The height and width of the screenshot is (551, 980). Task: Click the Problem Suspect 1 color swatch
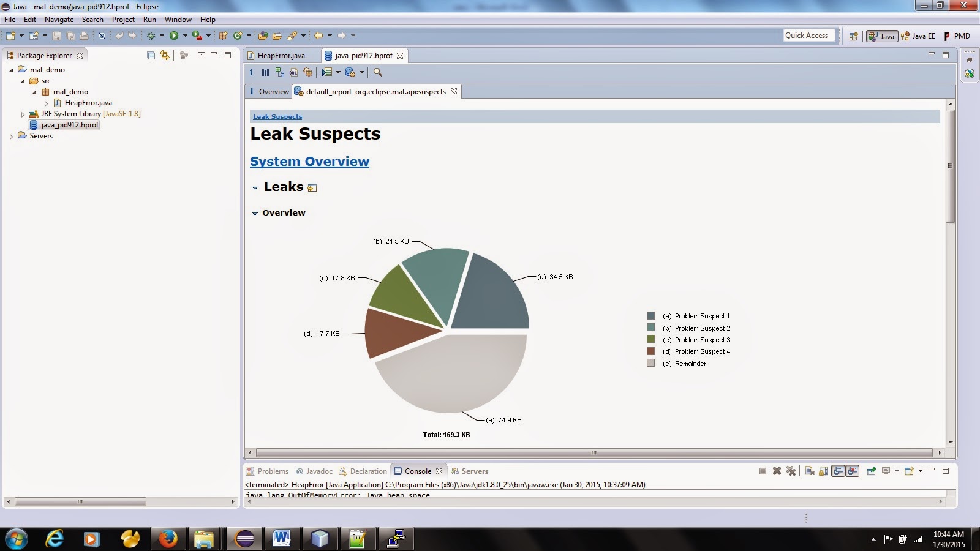point(650,316)
